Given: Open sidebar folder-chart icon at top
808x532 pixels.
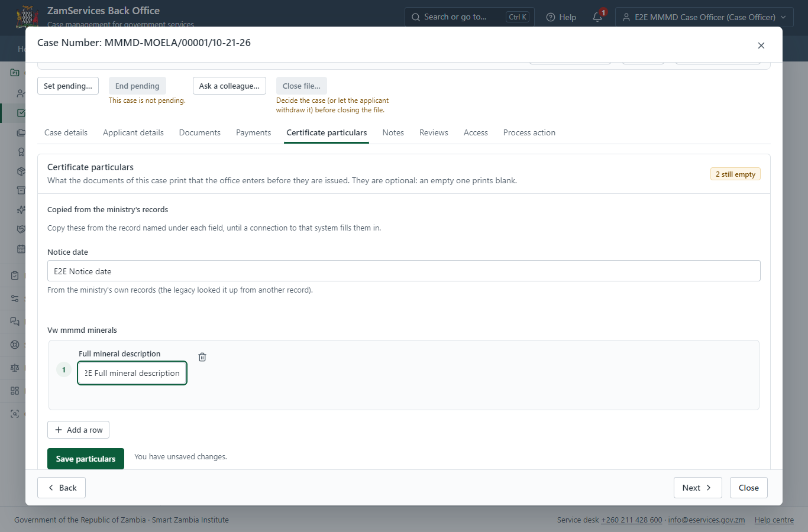Looking at the screenshot, I should pos(15,72).
